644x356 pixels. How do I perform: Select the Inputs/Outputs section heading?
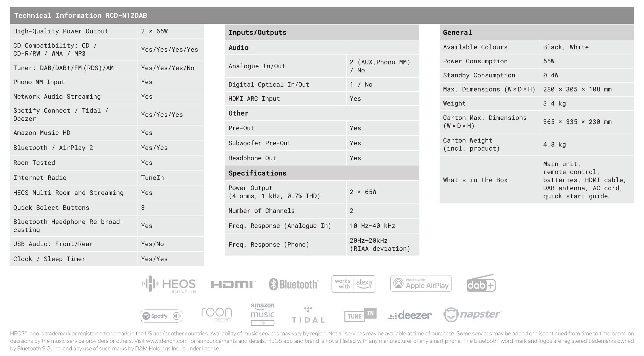257,33
